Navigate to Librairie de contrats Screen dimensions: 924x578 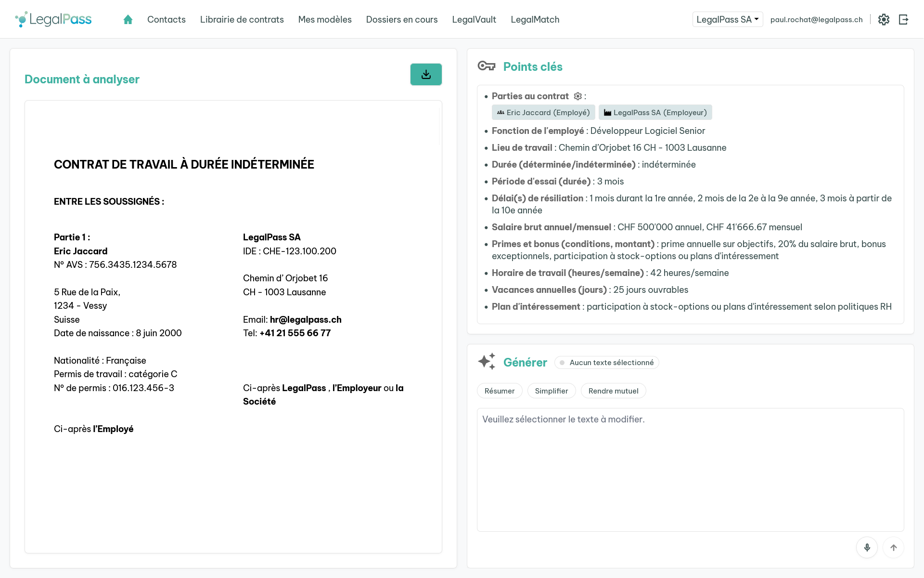click(242, 19)
